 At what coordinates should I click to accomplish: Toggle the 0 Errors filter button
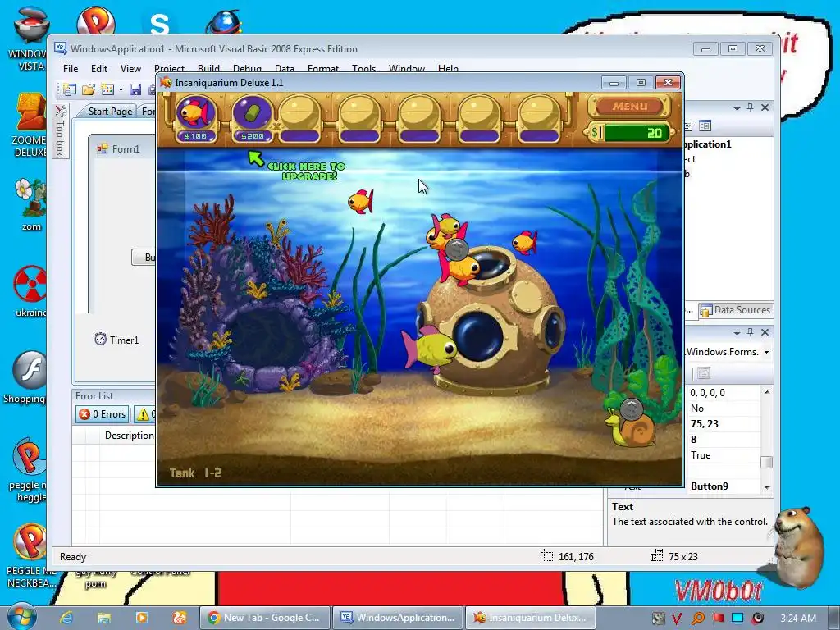pyautogui.click(x=103, y=414)
